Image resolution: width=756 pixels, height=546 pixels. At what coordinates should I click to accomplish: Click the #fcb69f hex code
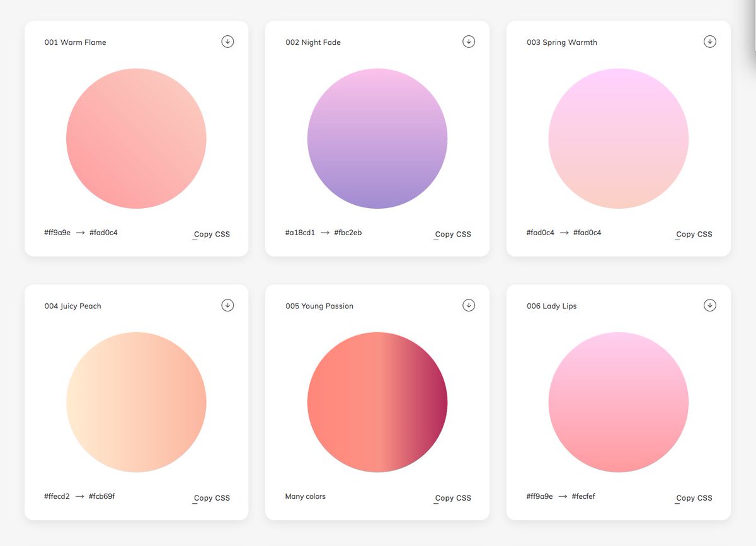tap(101, 496)
